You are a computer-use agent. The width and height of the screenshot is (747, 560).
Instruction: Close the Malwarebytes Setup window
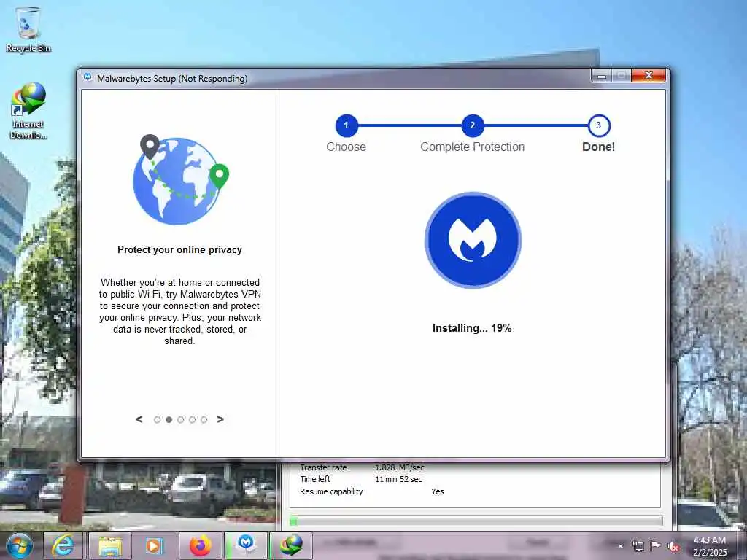649,76
